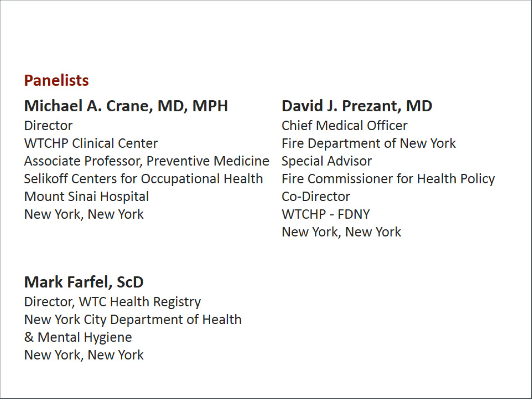This screenshot has height=399, width=532.
Task: Click the WTCHP Clinical Center line
Action: pos(91,143)
